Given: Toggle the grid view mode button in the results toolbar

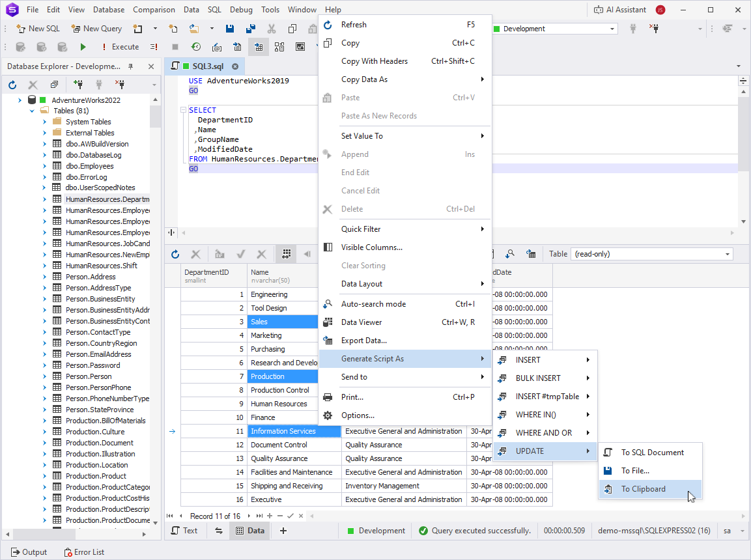Looking at the screenshot, I should tap(286, 254).
